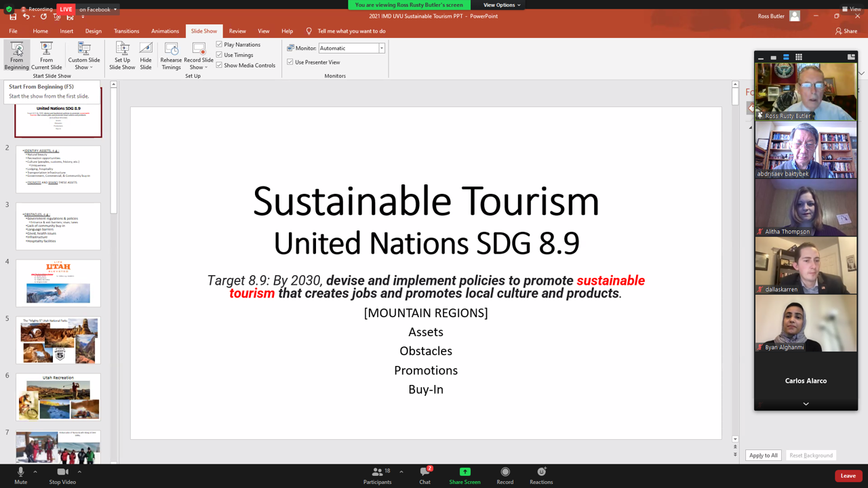Screen dimensions: 868x488
Task: Switch to the Home tab
Action: [x=40, y=31]
